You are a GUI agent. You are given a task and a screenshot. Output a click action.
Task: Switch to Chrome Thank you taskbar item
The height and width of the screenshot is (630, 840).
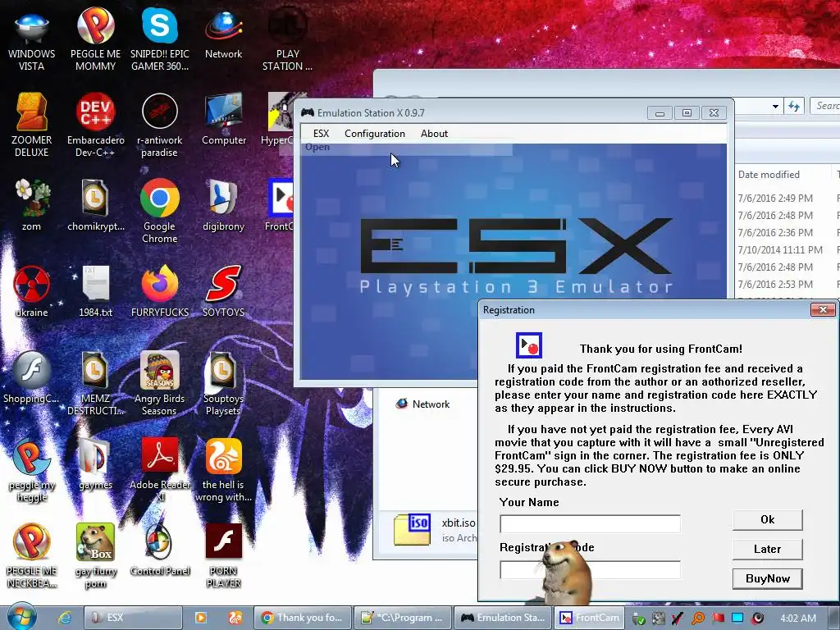pyautogui.click(x=302, y=618)
